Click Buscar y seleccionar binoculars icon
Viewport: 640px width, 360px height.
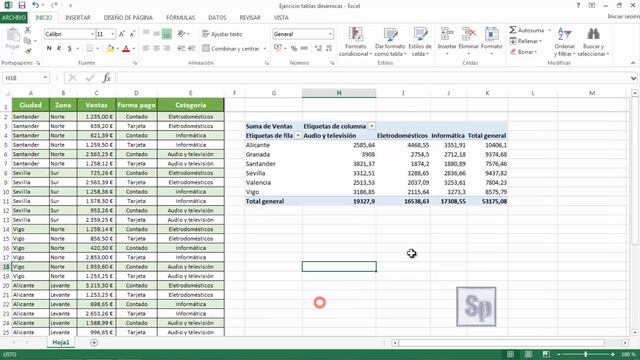point(593,34)
